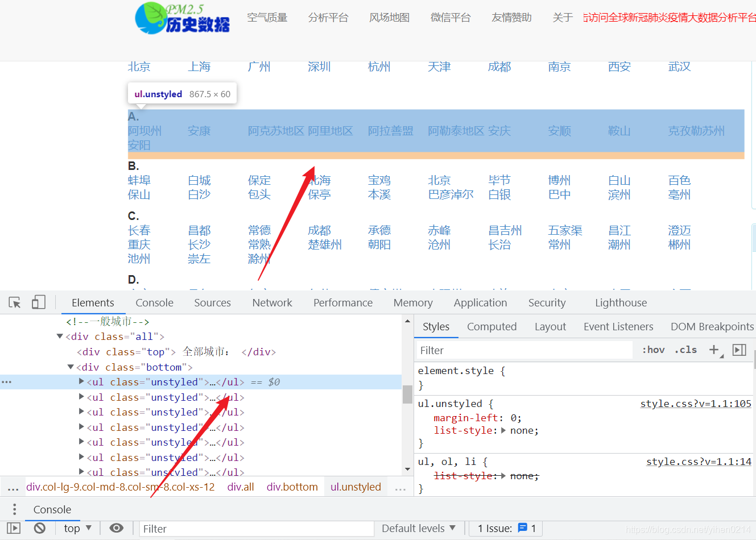The width and height of the screenshot is (756, 540).
Task: Open the issue message icon
Action: click(x=523, y=528)
